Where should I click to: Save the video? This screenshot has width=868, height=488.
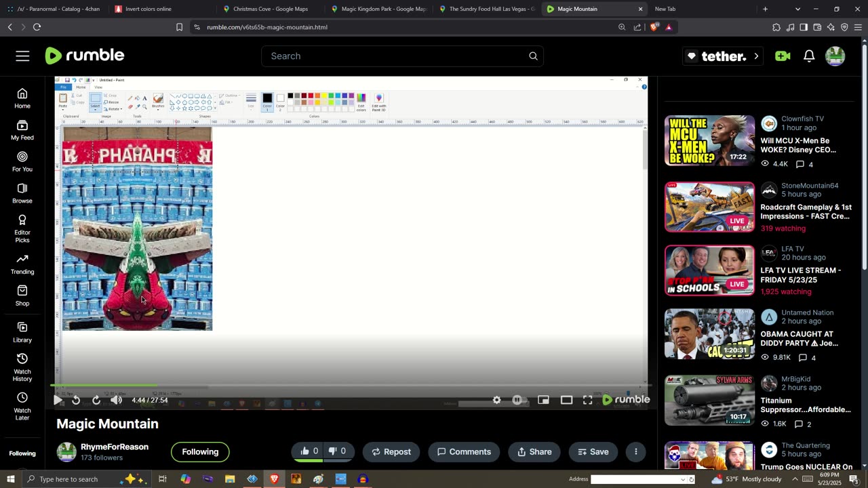point(593,452)
